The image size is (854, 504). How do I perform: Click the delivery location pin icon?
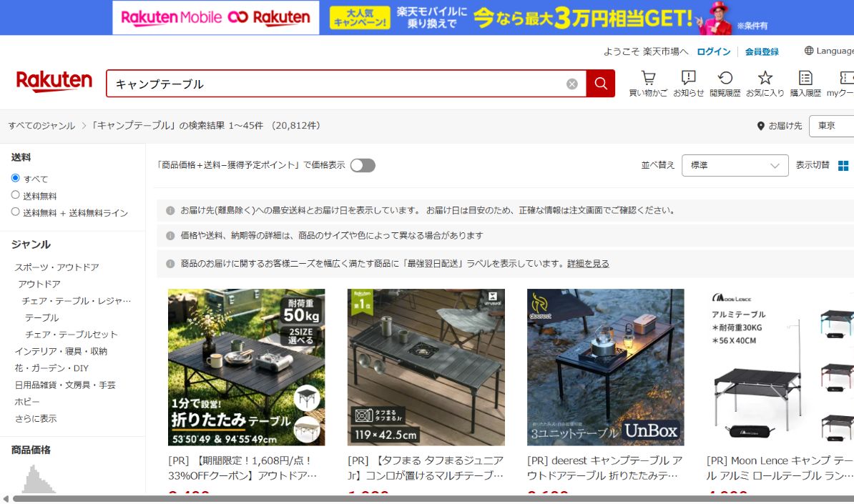pos(761,126)
